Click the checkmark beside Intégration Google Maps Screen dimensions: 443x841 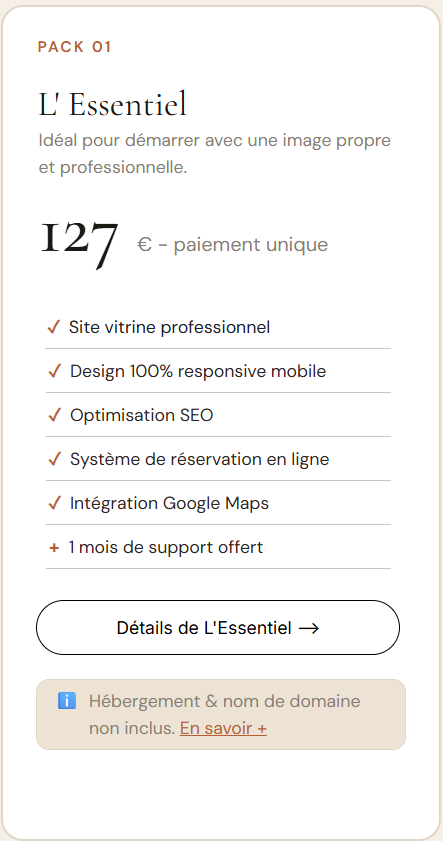54,503
